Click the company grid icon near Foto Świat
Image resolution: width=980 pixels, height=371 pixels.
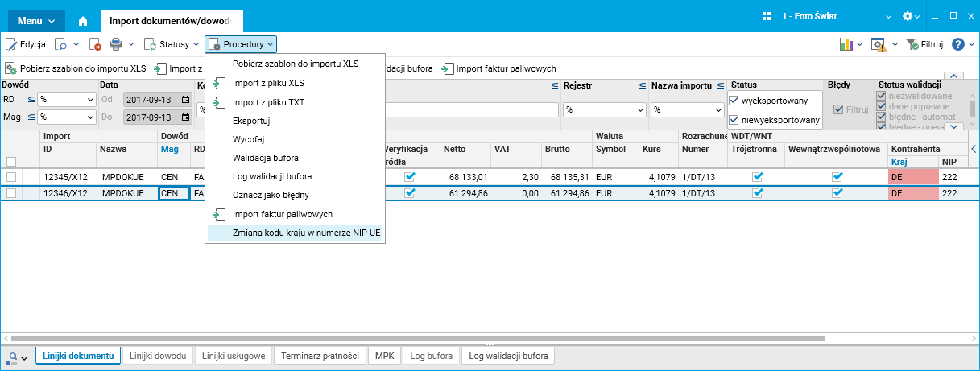tap(766, 16)
